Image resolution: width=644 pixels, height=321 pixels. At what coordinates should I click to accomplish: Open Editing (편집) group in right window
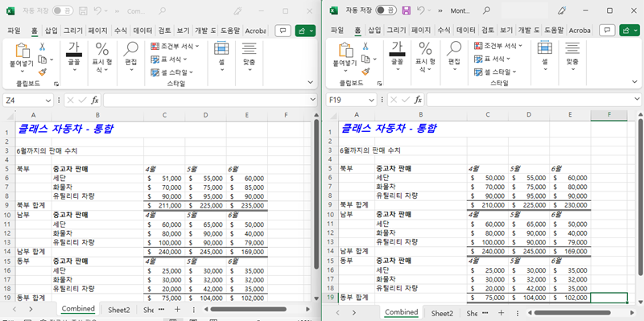click(x=454, y=57)
